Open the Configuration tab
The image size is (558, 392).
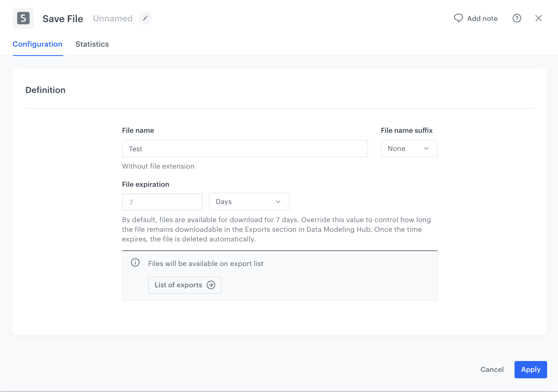[37, 44]
